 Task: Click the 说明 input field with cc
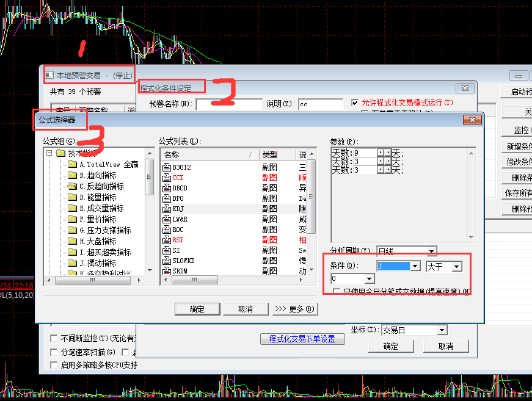[x=321, y=104]
